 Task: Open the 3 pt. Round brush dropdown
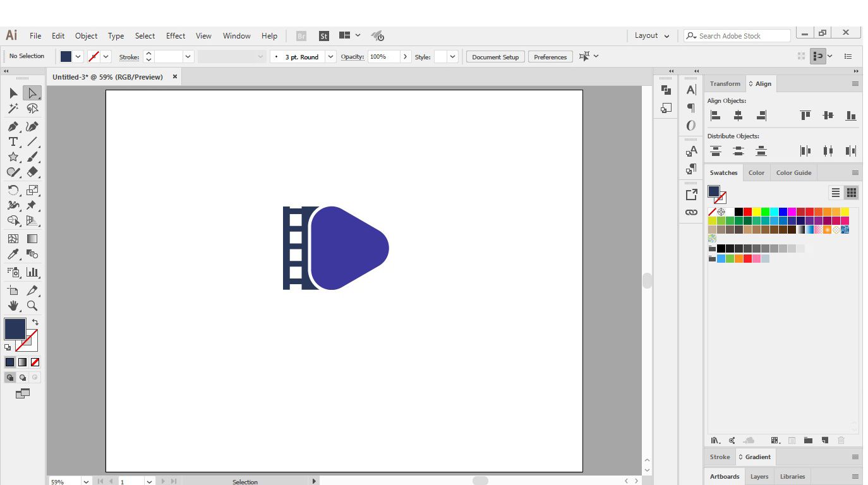pos(330,57)
